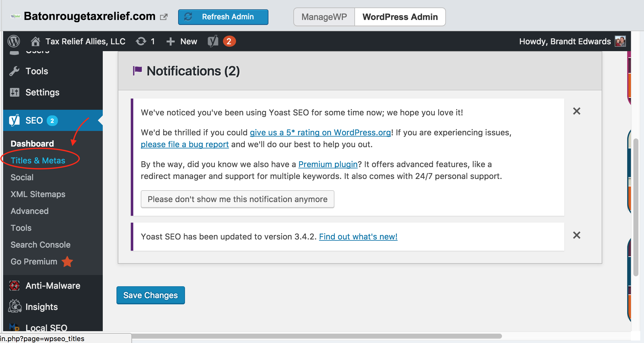Screen dimensions: 644x343
Task: Open Tax Relief Allies, LLC site link
Action: point(85,41)
